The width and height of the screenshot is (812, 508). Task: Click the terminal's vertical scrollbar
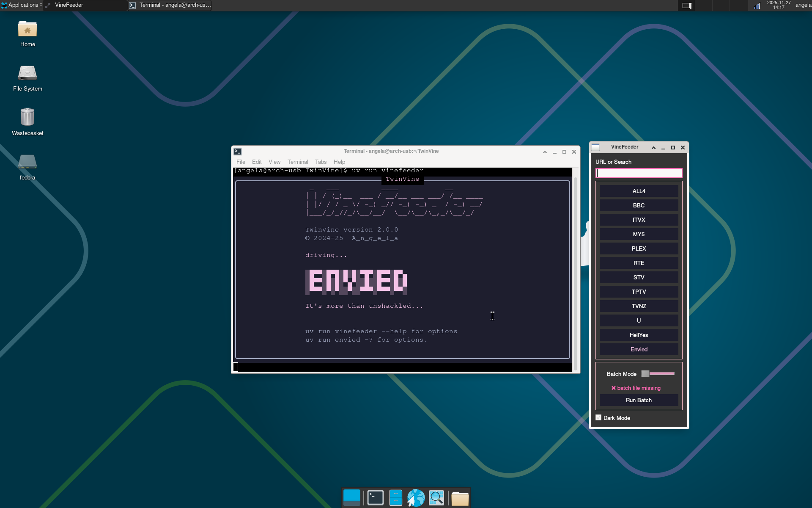tap(575, 271)
